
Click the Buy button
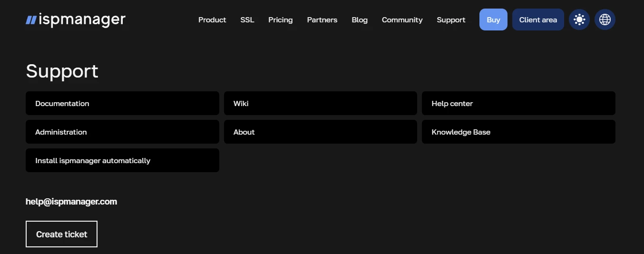493,20
